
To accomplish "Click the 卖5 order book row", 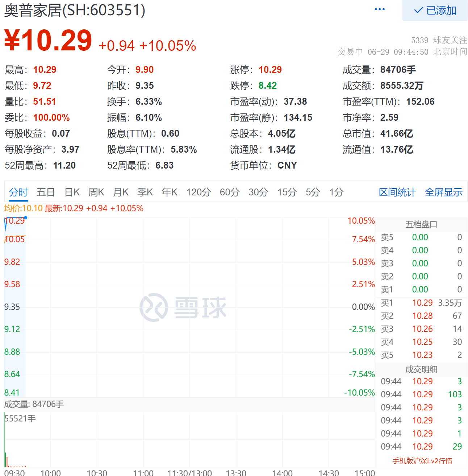I will pos(421,237).
